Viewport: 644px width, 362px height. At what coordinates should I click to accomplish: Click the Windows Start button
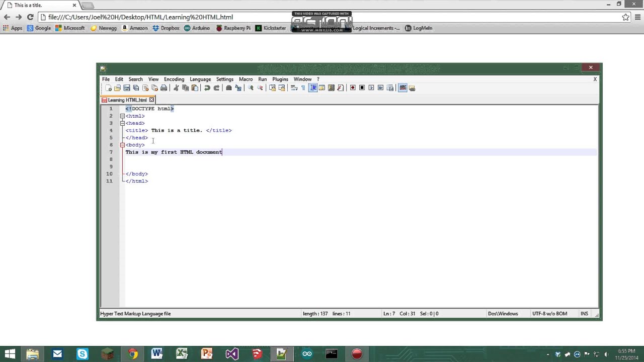(10, 354)
